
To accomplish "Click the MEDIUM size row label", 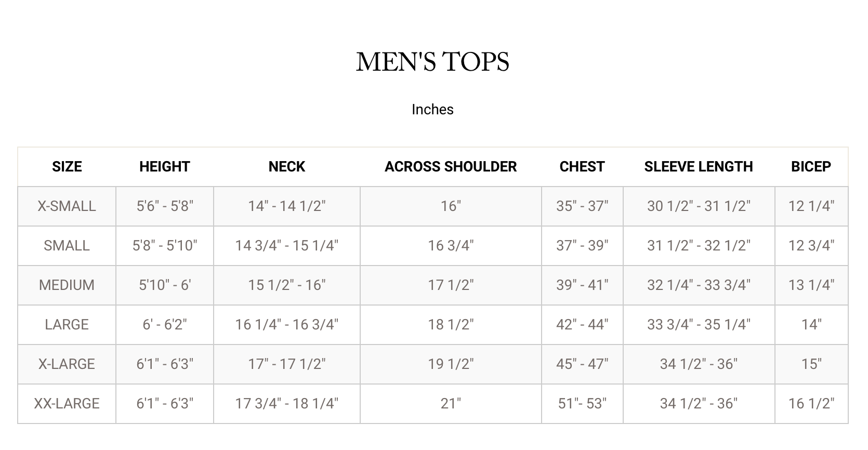I will click(67, 285).
